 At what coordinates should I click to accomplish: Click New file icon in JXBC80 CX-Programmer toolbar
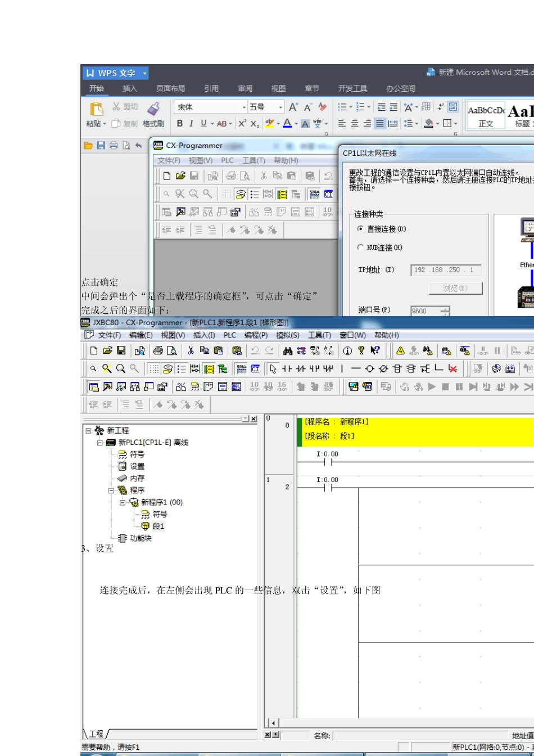pos(93,350)
